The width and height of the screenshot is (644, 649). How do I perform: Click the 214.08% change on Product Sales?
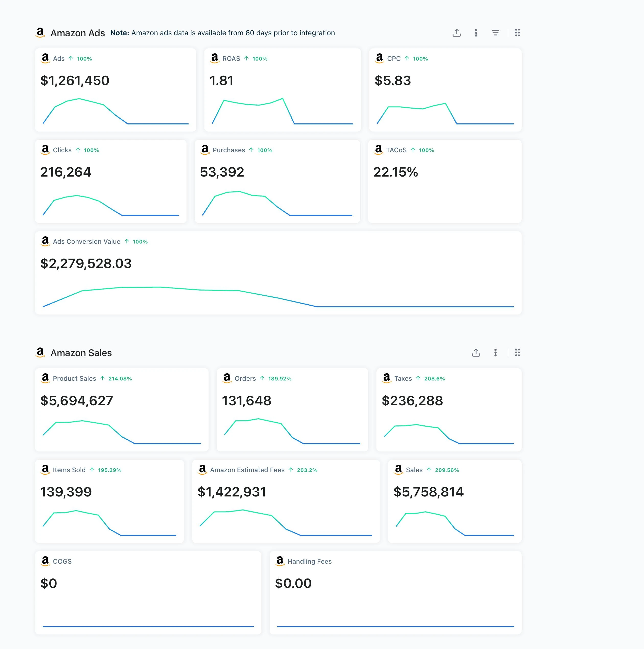pyautogui.click(x=120, y=379)
